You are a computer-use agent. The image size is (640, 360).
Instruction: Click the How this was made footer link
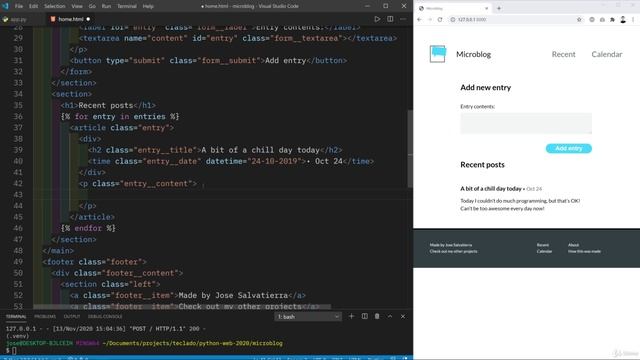coord(584,251)
